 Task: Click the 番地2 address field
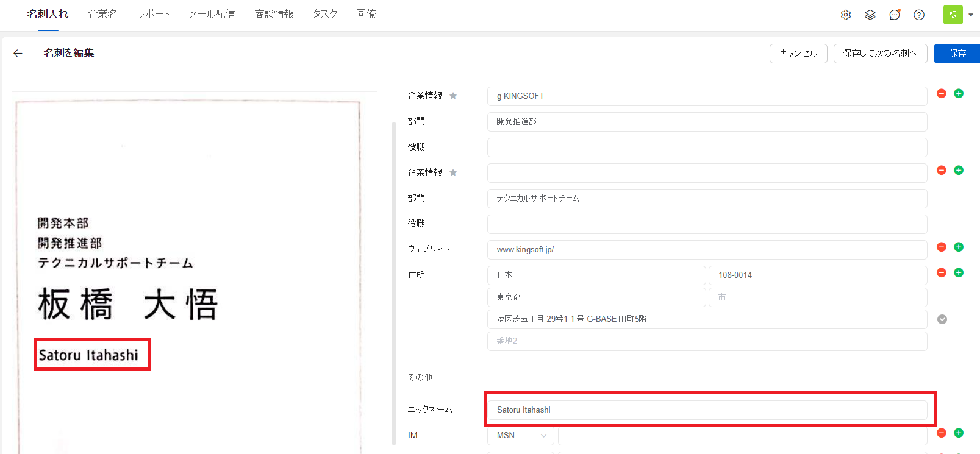tap(707, 341)
